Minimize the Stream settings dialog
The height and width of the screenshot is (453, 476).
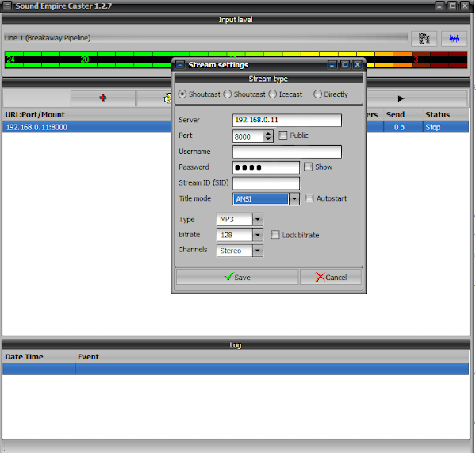332,65
